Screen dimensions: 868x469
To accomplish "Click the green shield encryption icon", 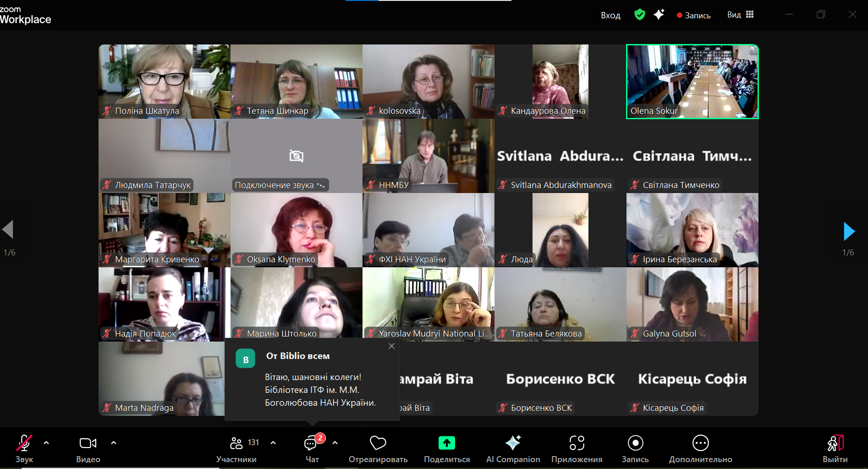I will 640,15.
